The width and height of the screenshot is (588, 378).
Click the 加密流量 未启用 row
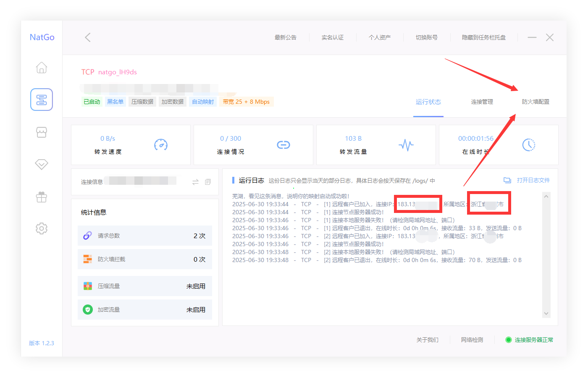pyautogui.click(x=145, y=310)
